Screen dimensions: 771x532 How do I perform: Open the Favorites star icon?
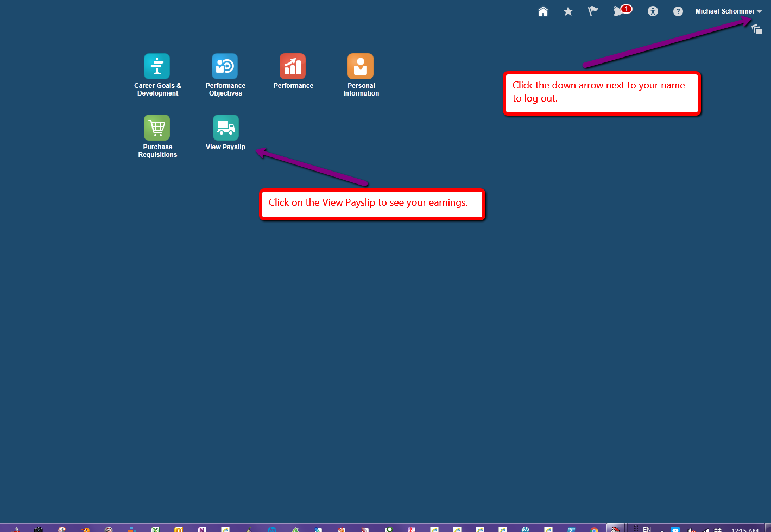(x=568, y=11)
